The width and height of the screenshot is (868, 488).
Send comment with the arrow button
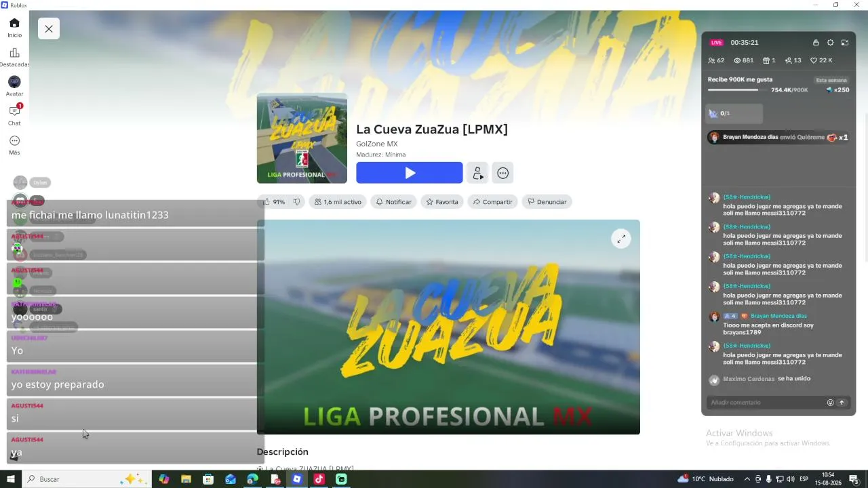click(x=842, y=403)
